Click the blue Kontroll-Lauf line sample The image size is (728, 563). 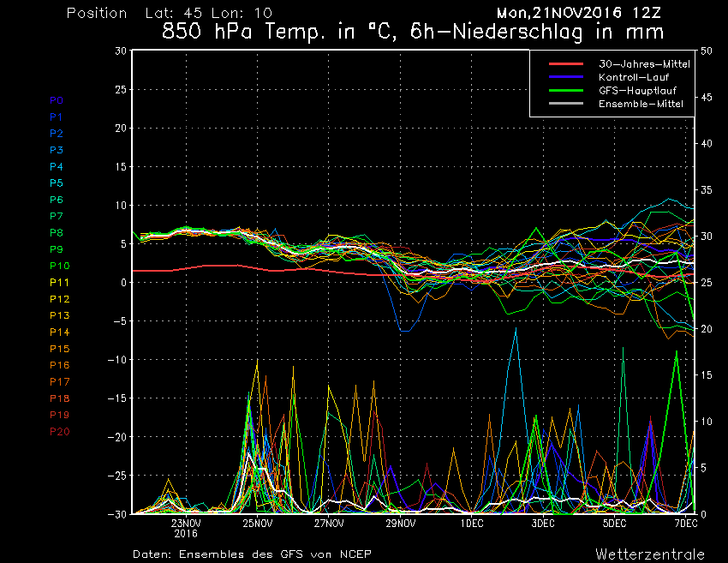click(565, 76)
